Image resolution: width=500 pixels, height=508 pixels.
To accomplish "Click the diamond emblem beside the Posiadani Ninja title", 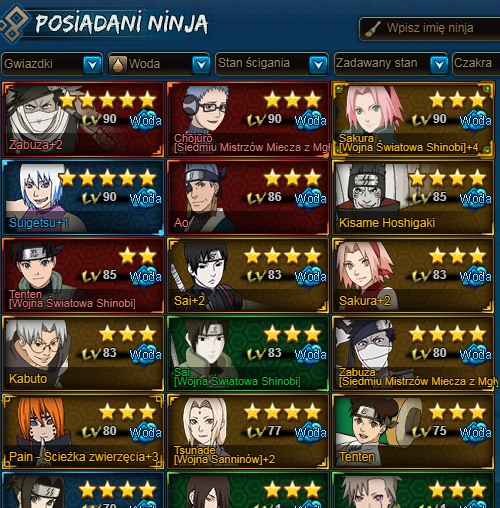I will tap(13, 23).
